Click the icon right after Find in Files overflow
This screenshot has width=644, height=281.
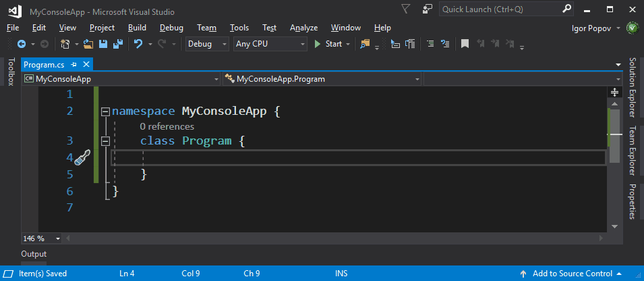[395, 44]
